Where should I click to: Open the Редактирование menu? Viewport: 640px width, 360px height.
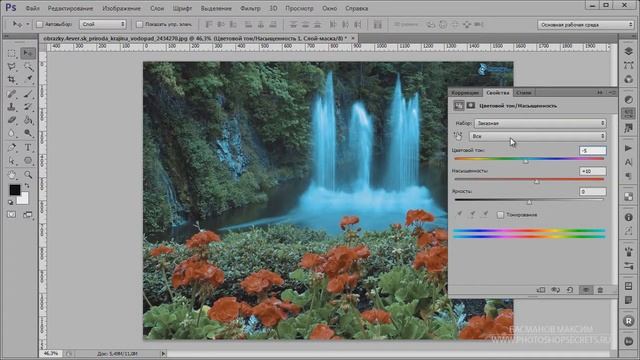click(x=70, y=8)
